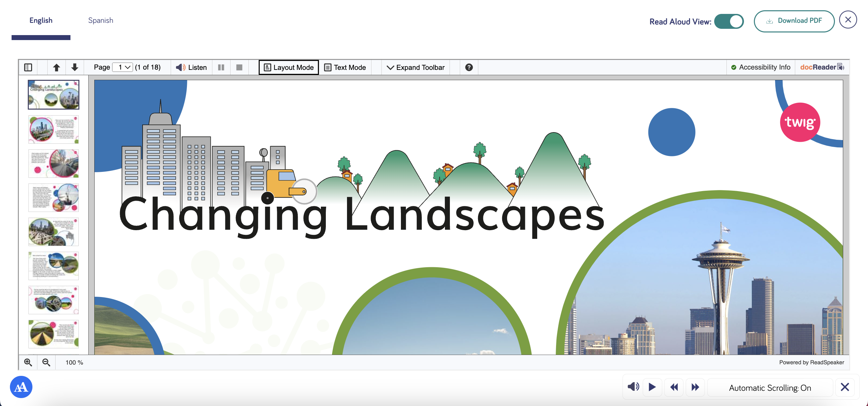
Task: Open the seventh page thumbnail
Action: coord(54,300)
